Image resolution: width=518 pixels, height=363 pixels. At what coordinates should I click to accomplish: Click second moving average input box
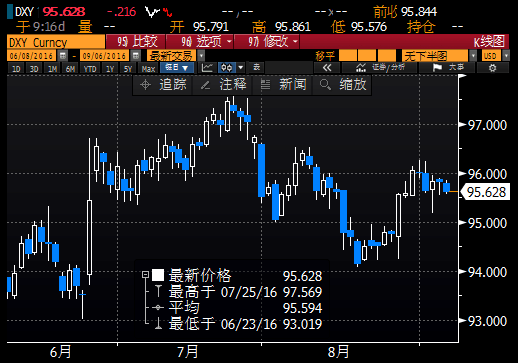tap(367, 56)
